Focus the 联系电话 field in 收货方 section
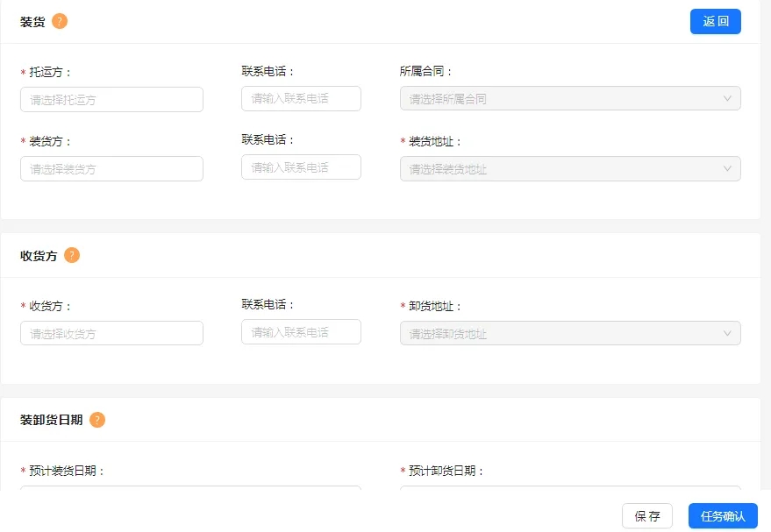 point(301,331)
